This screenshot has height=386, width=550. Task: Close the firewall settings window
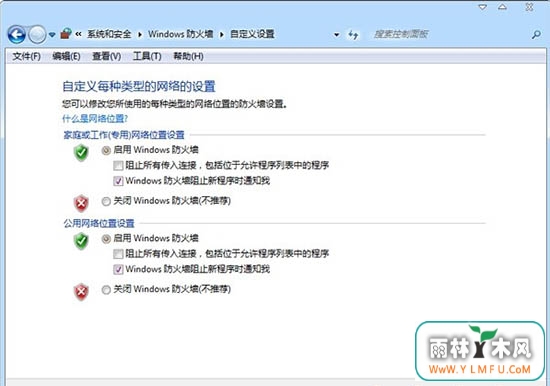pos(529,7)
